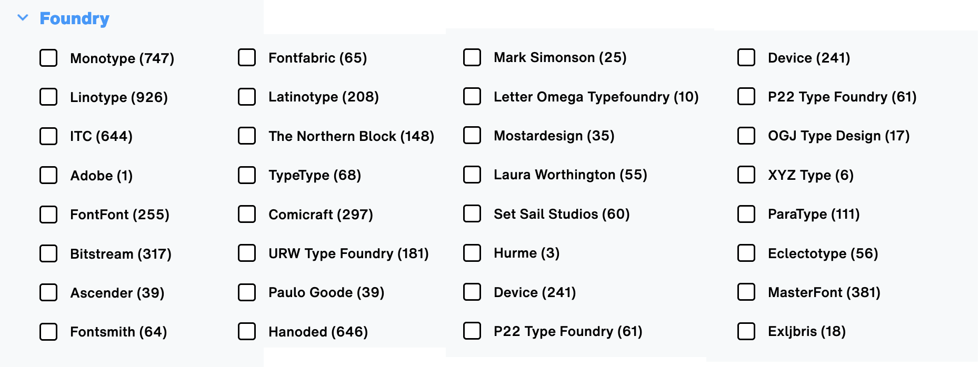The image size is (980, 367).
Task: Toggle the FontFont (255) checkbox
Action: (x=48, y=215)
